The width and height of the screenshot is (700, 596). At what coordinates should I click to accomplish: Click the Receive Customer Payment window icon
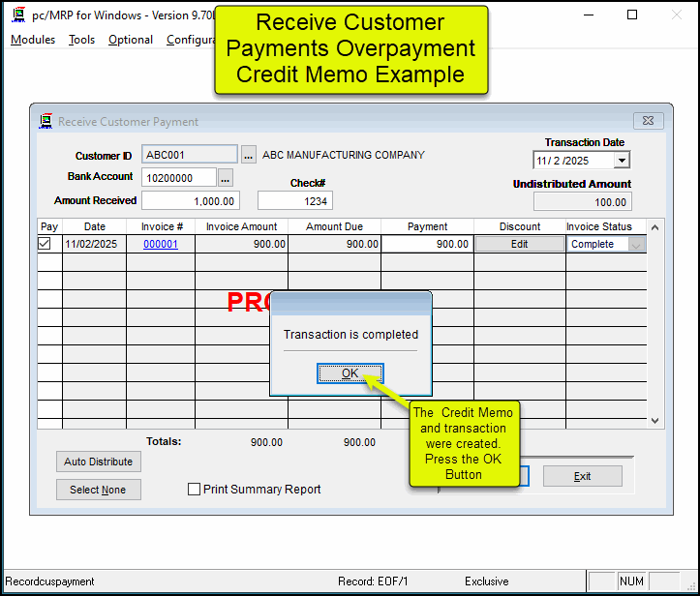click(46, 122)
